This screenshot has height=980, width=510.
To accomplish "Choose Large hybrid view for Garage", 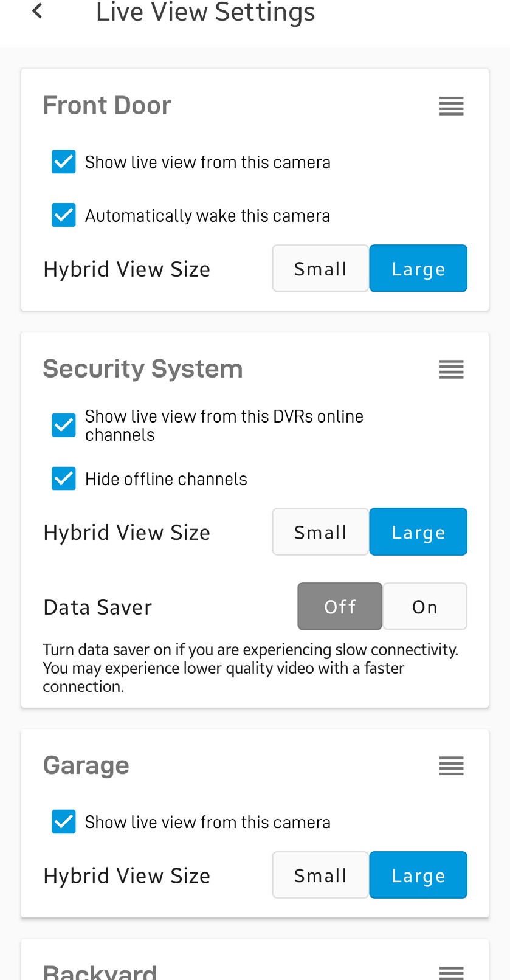I will tap(418, 875).
